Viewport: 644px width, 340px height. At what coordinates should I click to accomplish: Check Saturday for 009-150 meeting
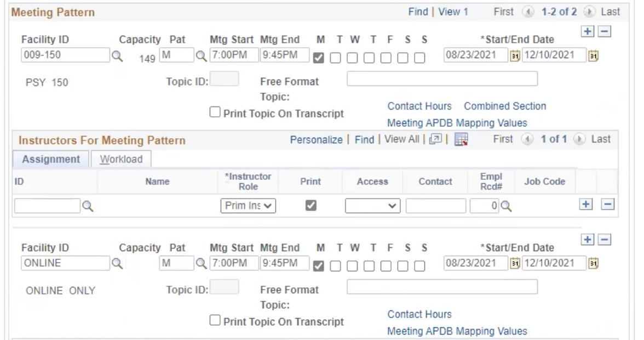pos(403,58)
